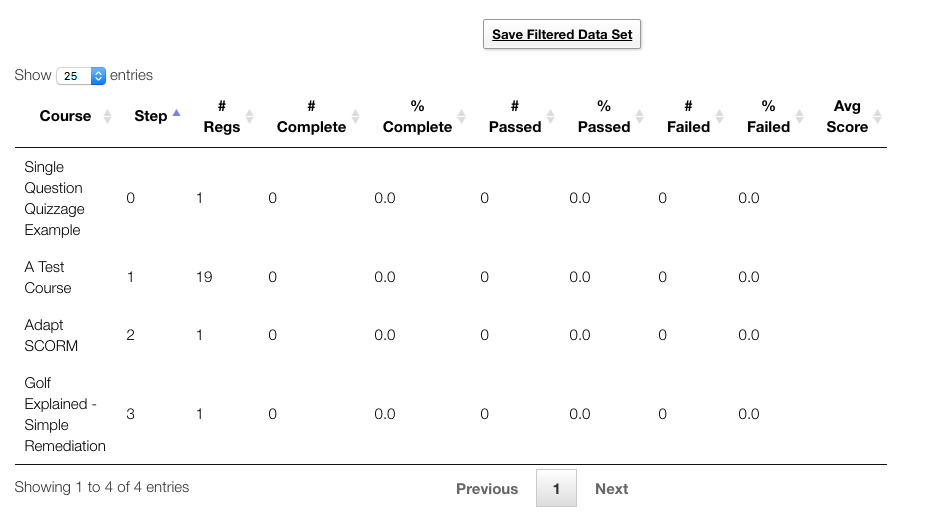Click Golf Explained - Simple Remediation cell
Screen dimensions: 929x523
tap(65, 414)
